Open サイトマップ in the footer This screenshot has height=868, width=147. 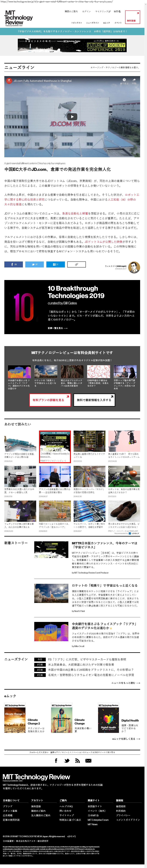[x=67, y=815]
